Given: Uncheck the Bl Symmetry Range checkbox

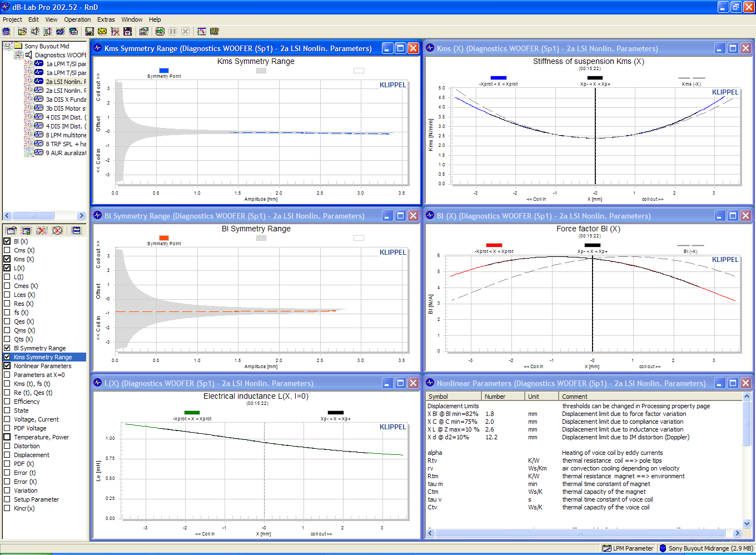Looking at the screenshot, I should (x=7, y=348).
